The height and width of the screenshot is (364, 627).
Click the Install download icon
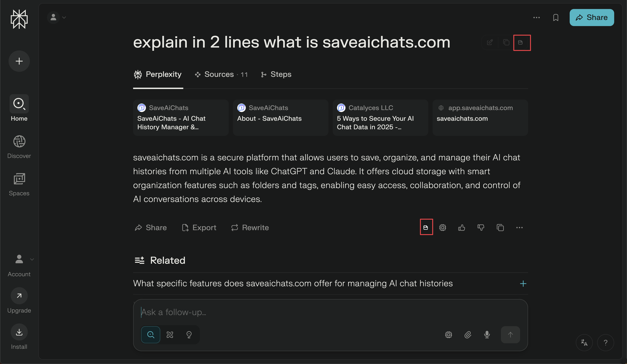19,332
